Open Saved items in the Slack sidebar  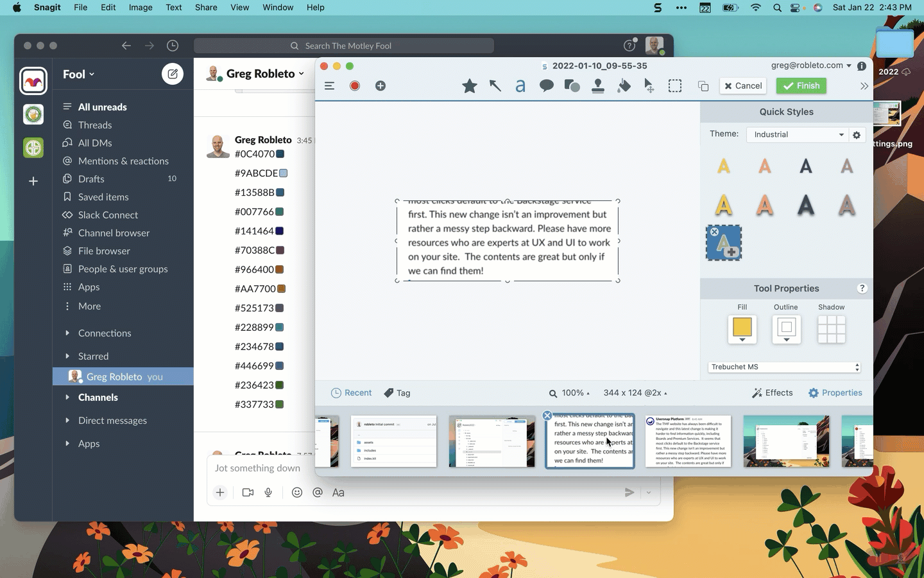[103, 197]
